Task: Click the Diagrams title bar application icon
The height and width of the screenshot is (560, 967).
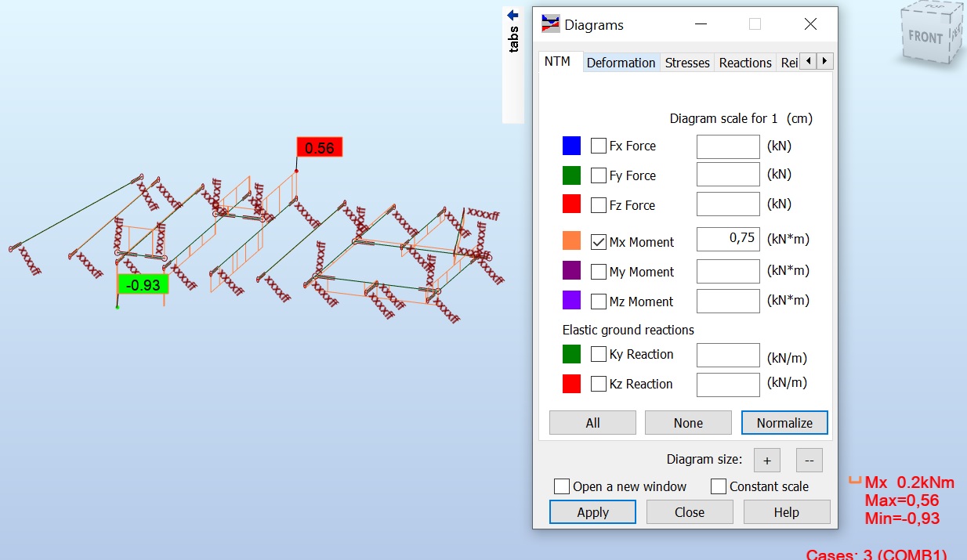Action: (551, 24)
